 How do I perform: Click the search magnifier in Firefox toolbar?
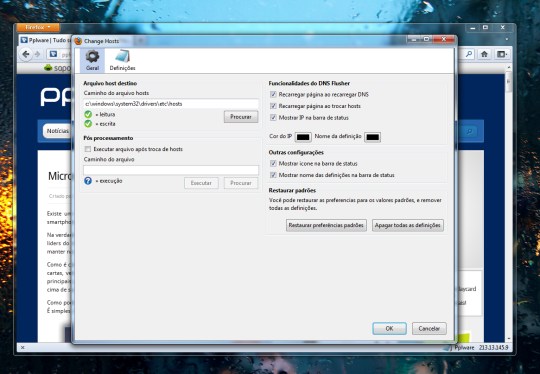469,54
